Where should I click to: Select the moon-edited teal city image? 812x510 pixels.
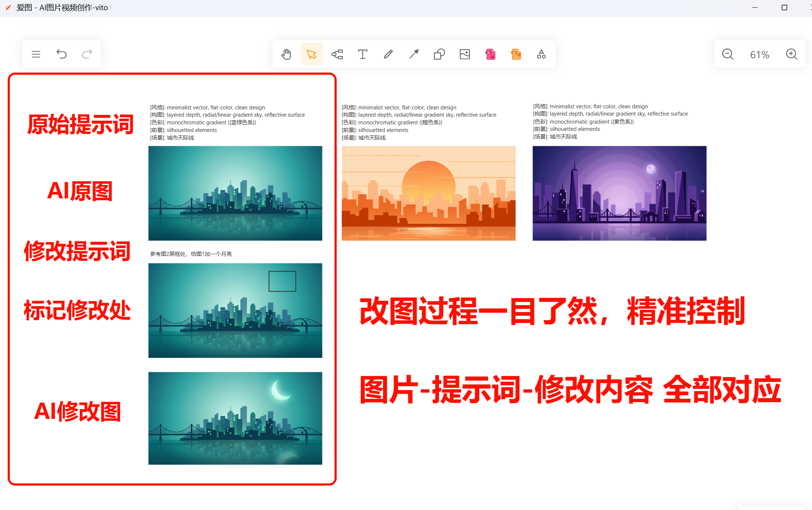coord(235,418)
